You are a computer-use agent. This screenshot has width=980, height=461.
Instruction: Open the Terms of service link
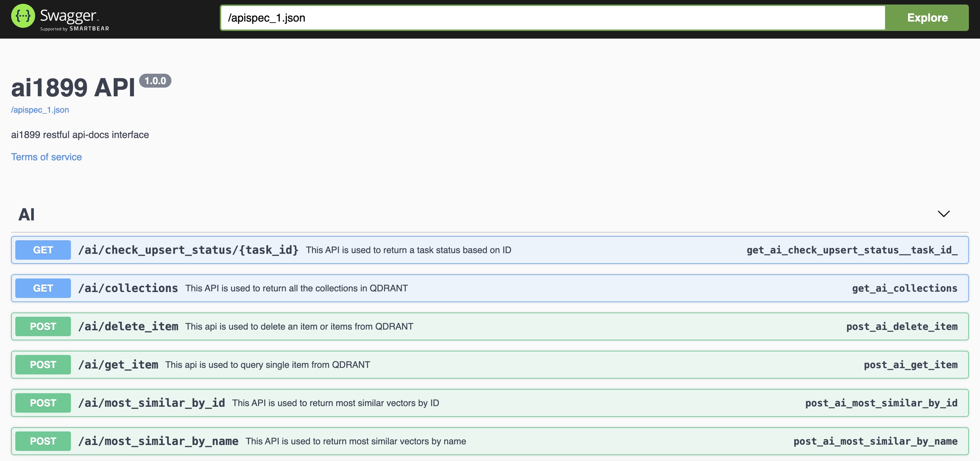(46, 157)
